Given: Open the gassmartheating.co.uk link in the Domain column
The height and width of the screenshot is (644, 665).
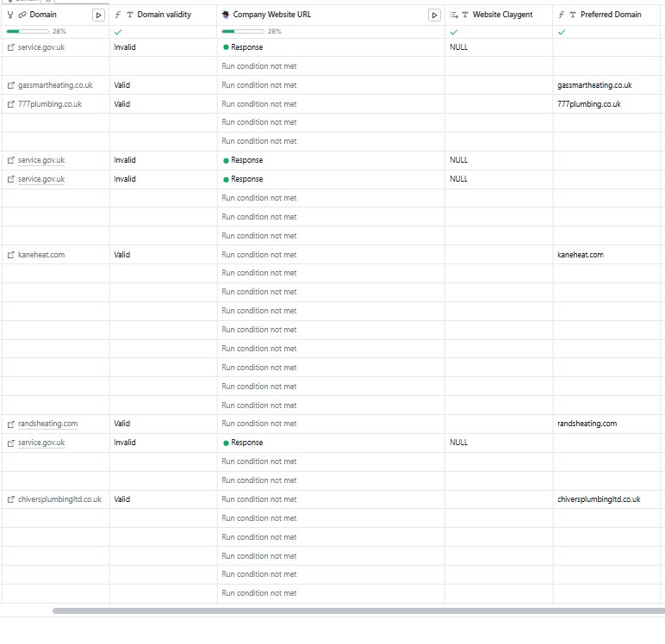Looking at the screenshot, I should [55, 85].
